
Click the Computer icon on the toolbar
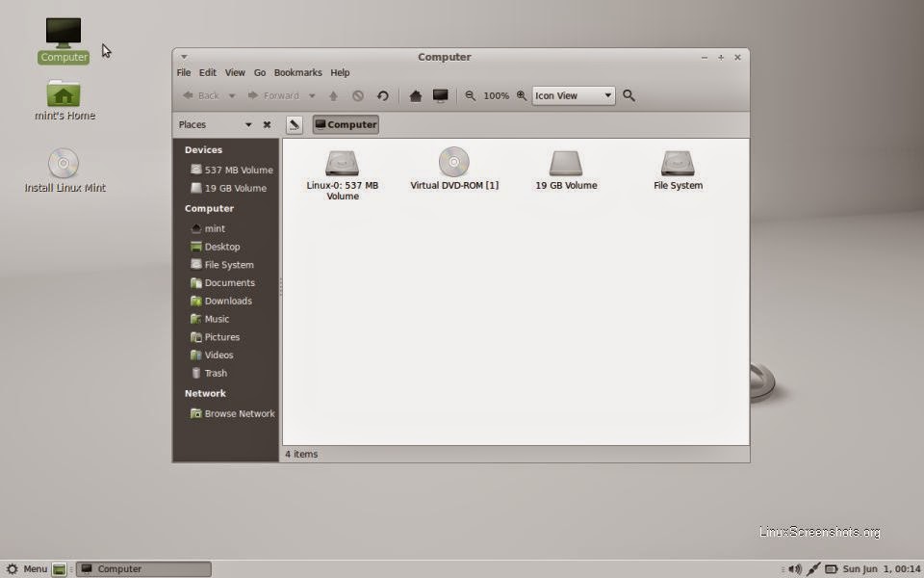(440, 95)
